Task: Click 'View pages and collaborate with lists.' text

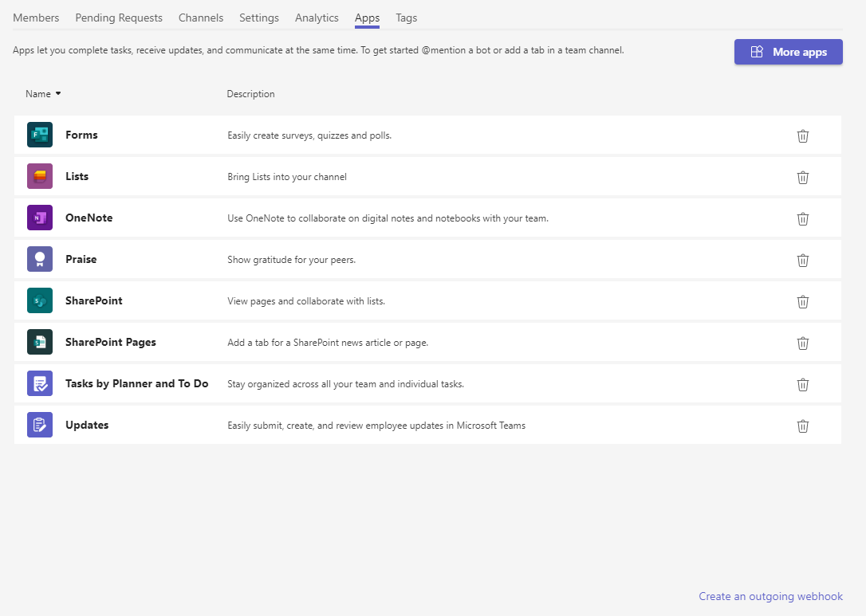Action: [x=306, y=300]
